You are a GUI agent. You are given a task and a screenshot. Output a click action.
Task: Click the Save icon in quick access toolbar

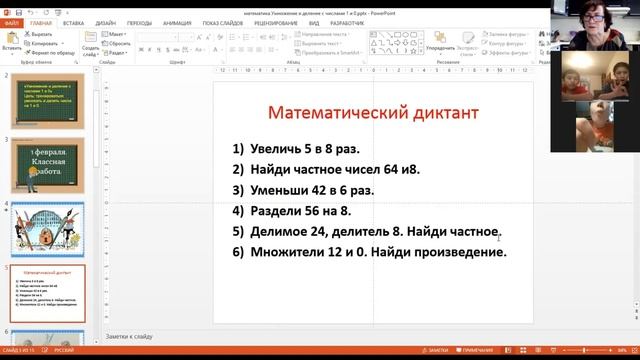coord(19,13)
